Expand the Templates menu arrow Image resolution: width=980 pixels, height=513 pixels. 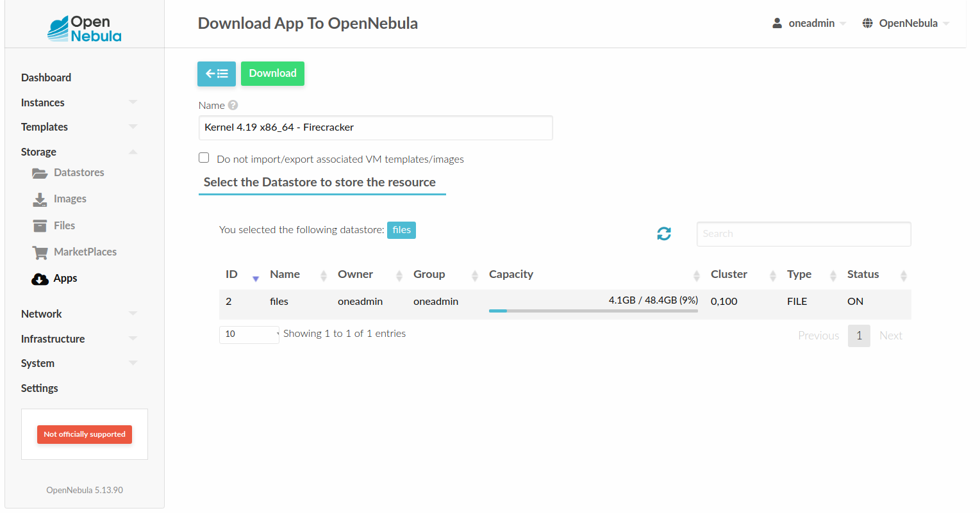(x=133, y=127)
